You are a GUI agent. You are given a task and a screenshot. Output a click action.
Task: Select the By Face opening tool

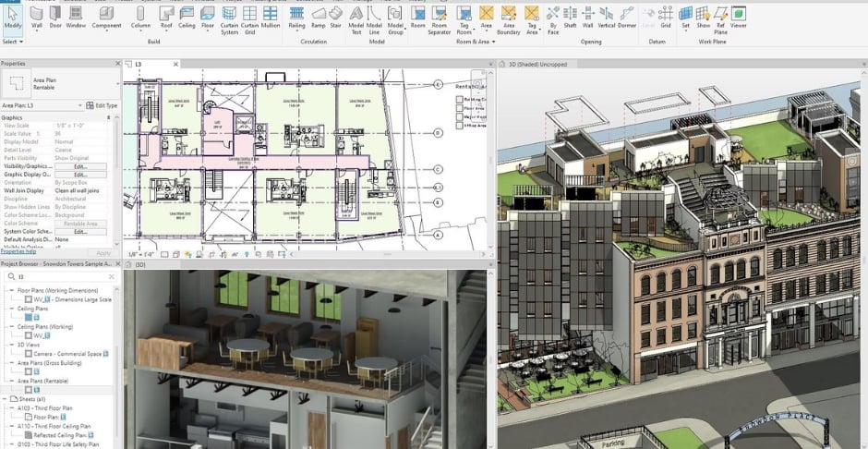coord(552,21)
